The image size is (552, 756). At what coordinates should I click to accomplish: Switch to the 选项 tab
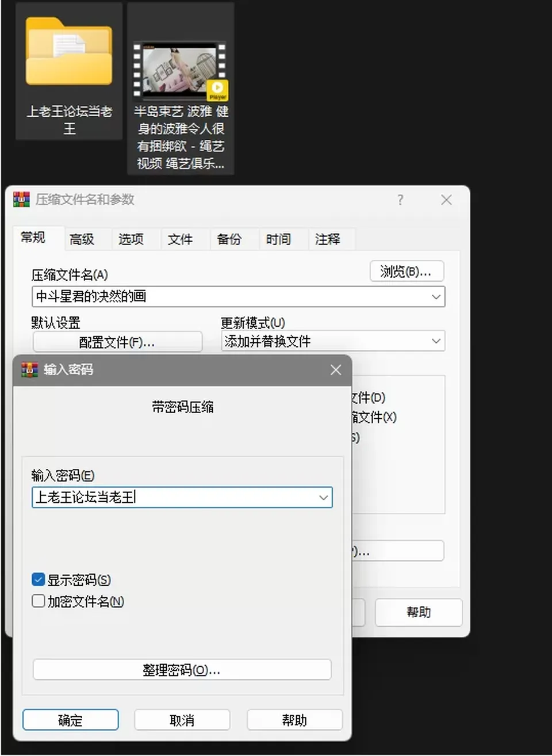click(x=131, y=239)
